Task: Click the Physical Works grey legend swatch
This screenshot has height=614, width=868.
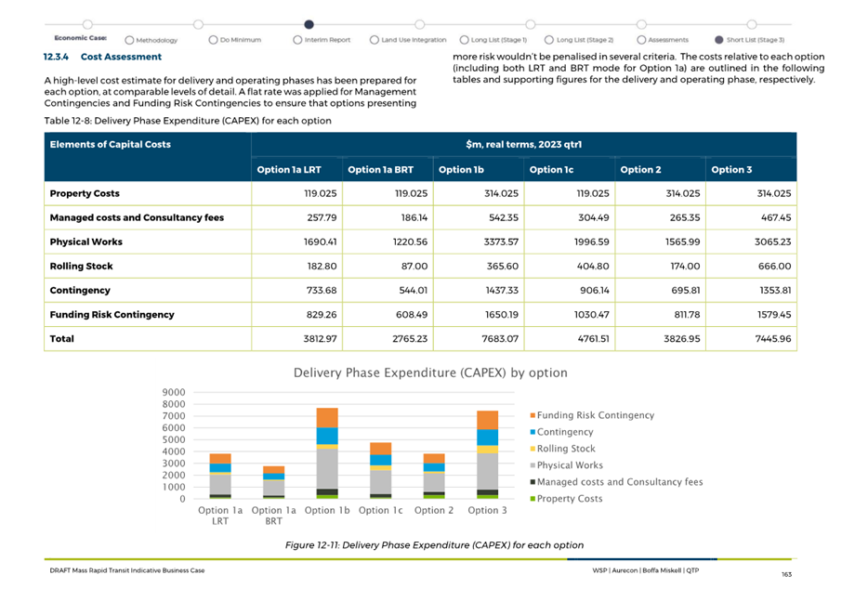Action: [533, 465]
